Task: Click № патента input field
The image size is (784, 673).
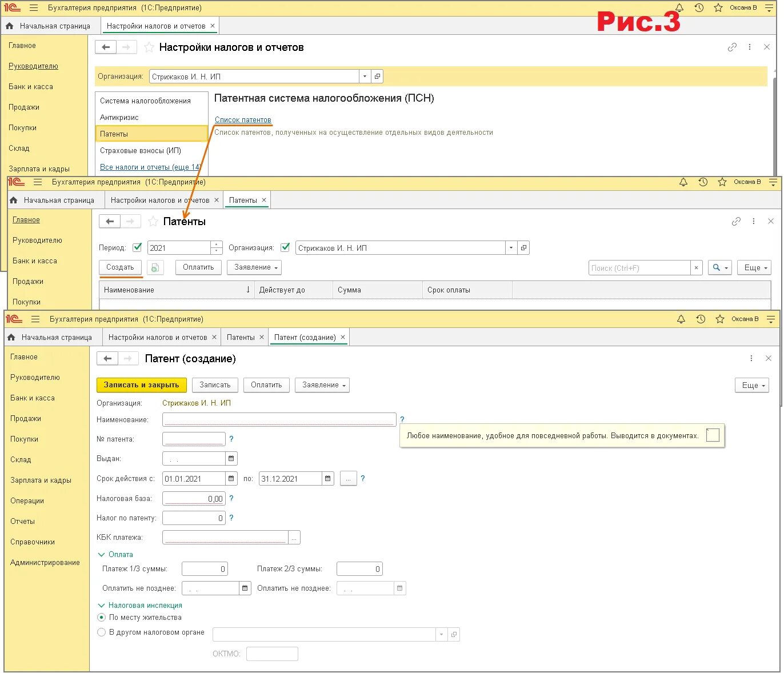Action: point(194,439)
